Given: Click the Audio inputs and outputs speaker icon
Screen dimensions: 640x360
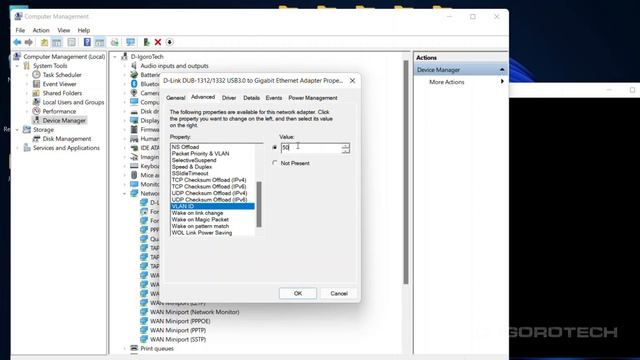Looking at the screenshot, I should point(134,66).
